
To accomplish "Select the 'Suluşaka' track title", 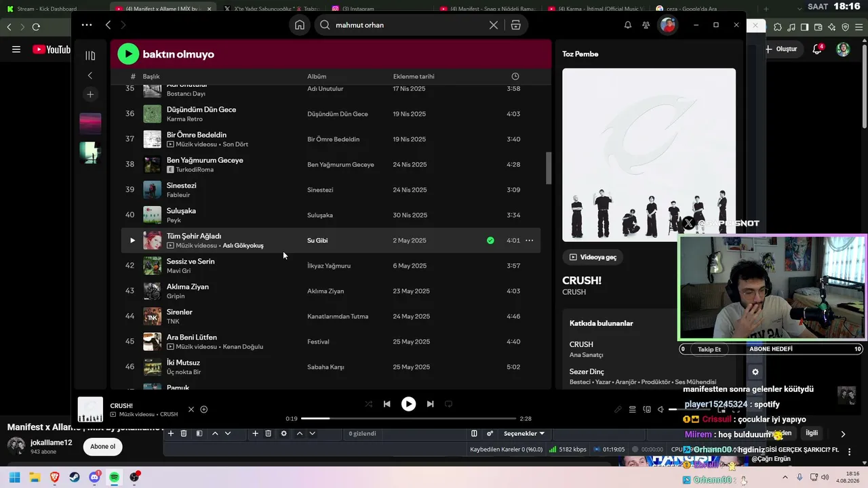I will (x=181, y=211).
